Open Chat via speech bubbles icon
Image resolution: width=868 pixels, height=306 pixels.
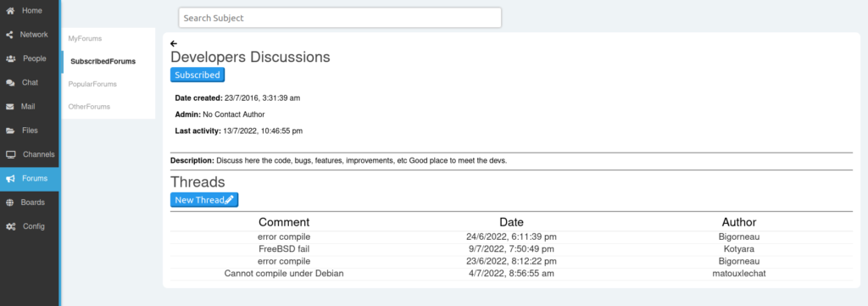10,83
